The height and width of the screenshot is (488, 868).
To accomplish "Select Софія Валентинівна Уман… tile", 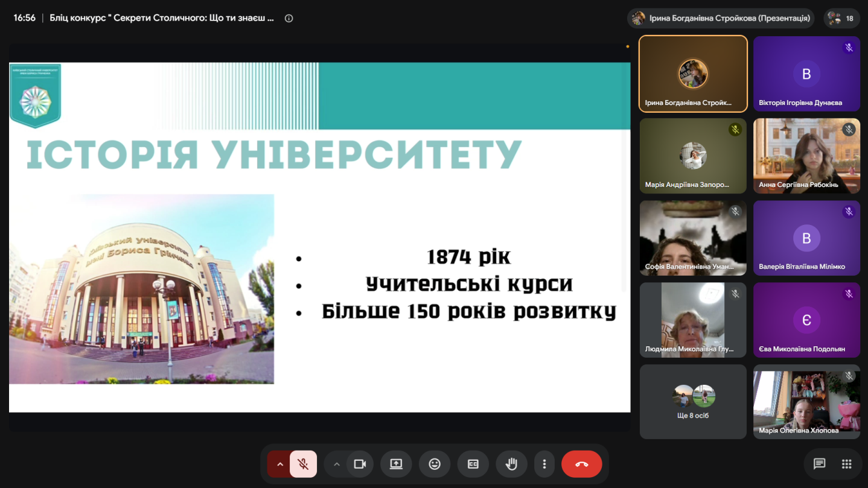I will (693, 238).
